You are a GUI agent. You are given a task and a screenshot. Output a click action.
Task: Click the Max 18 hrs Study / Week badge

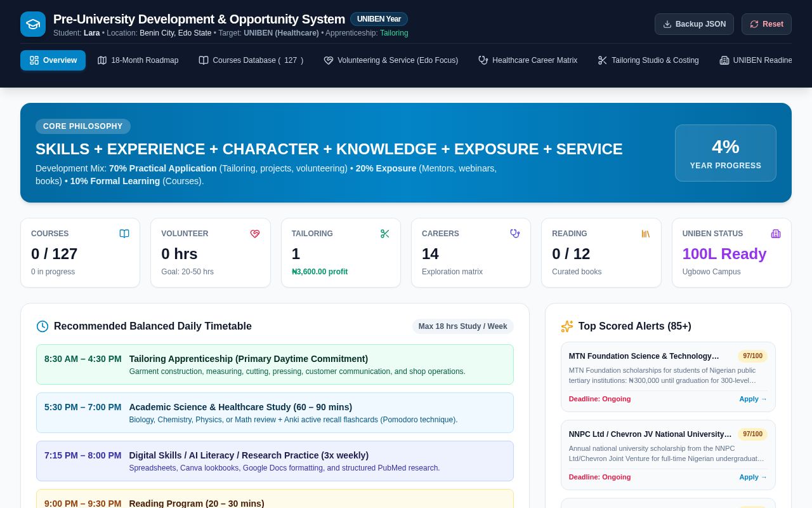(x=463, y=326)
